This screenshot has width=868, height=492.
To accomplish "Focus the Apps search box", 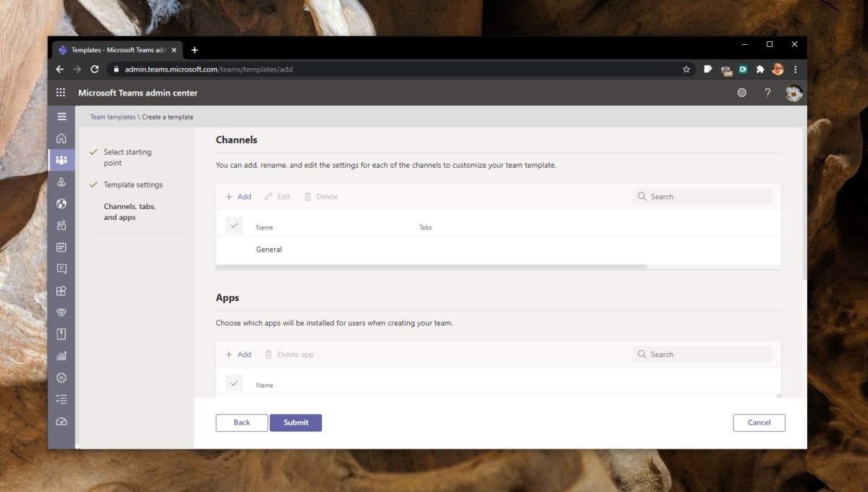I will [x=703, y=355].
